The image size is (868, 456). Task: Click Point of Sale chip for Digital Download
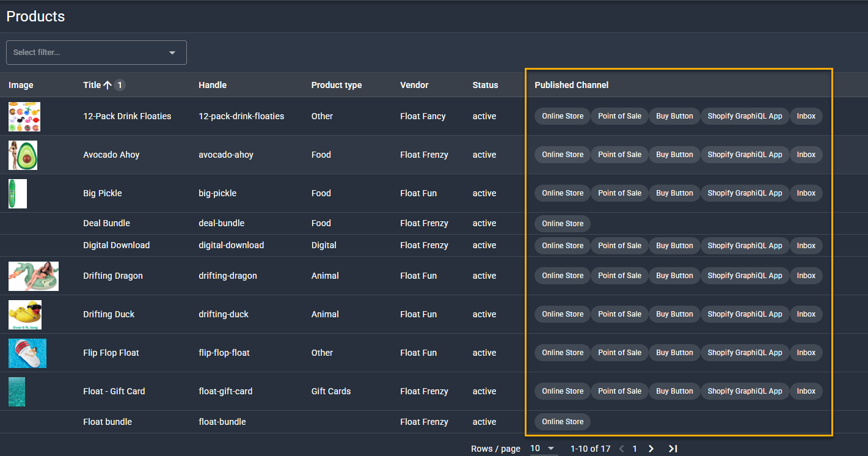click(619, 246)
